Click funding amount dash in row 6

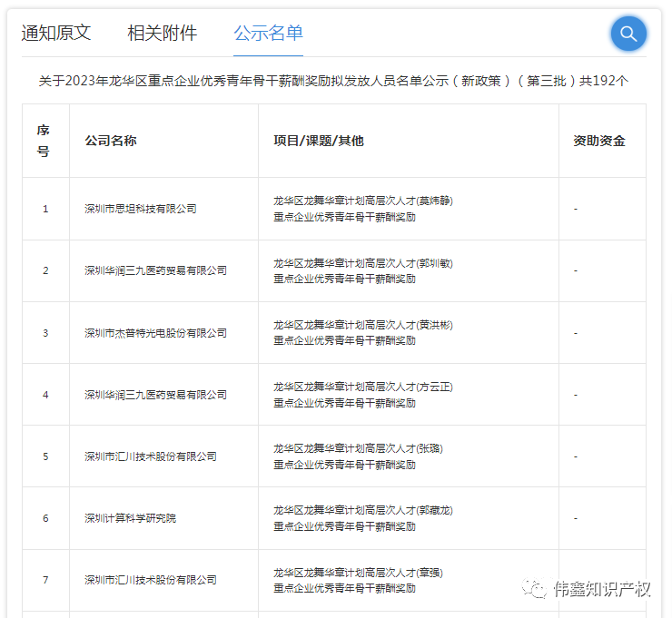(576, 518)
